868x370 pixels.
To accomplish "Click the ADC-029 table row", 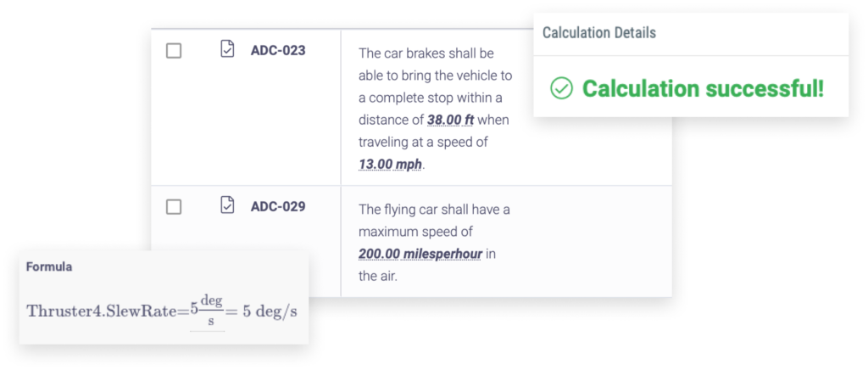I will point(411,241).
